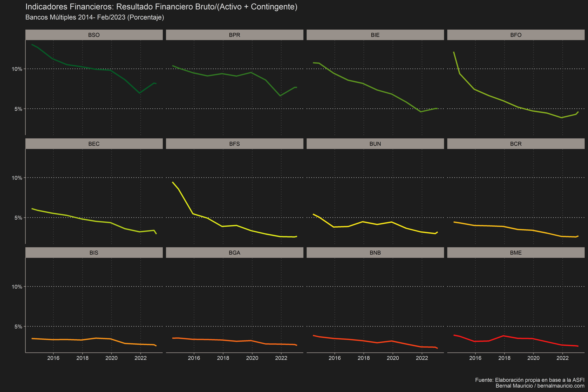Image resolution: width=588 pixels, height=392 pixels.
Task: Click the top row 5% axis label
Action: pos(18,109)
